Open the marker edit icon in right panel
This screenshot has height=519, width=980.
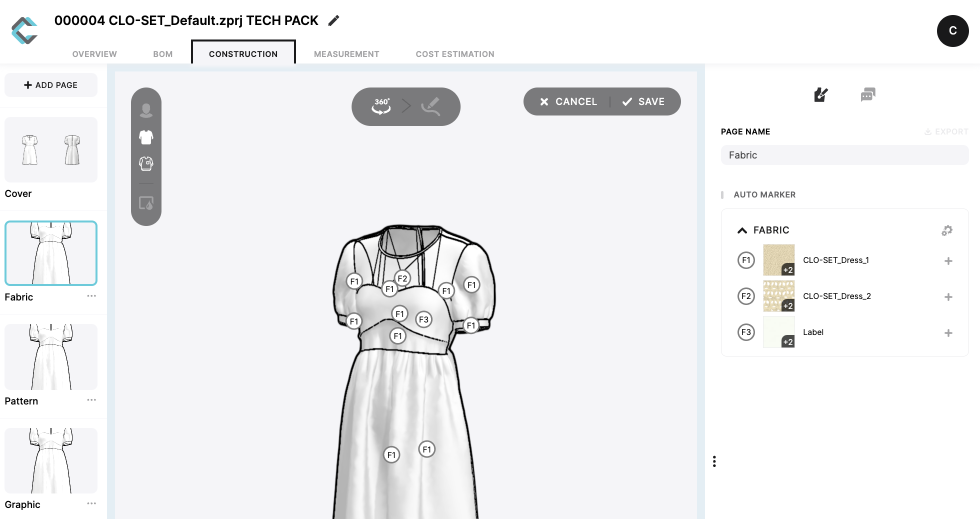point(821,94)
